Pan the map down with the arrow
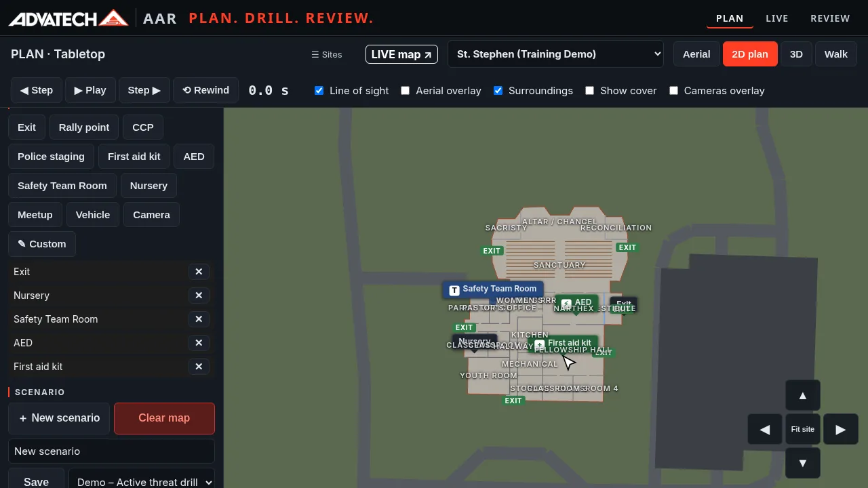The height and width of the screenshot is (488, 868). point(803,464)
